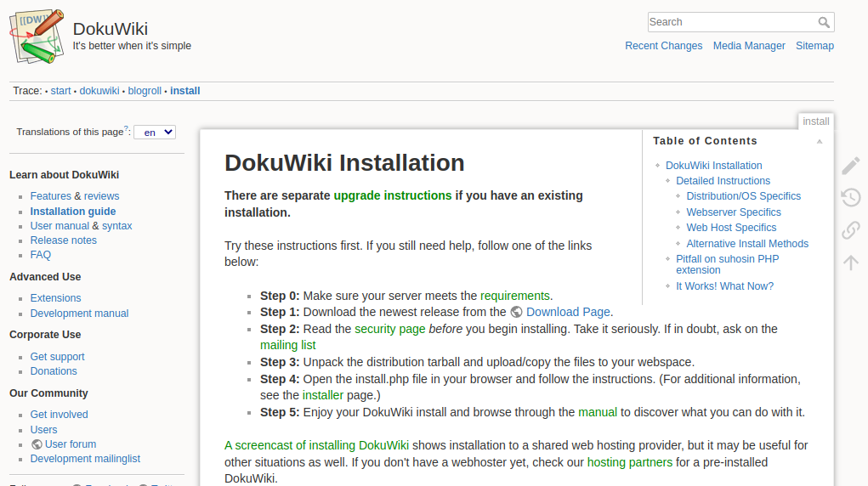Viewport: 868px width, 486px height.
Task: Click the back to top arrow icon
Action: click(x=851, y=262)
